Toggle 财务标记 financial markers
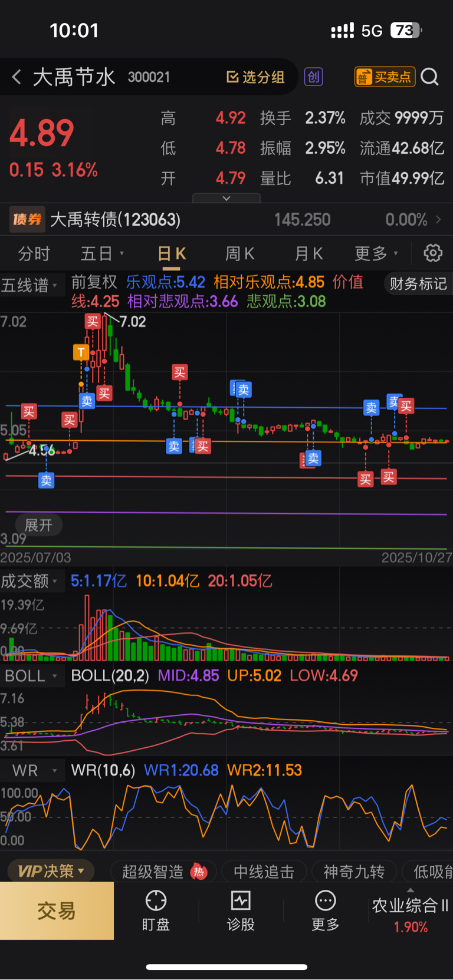453x980 pixels. click(x=418, y=284)
